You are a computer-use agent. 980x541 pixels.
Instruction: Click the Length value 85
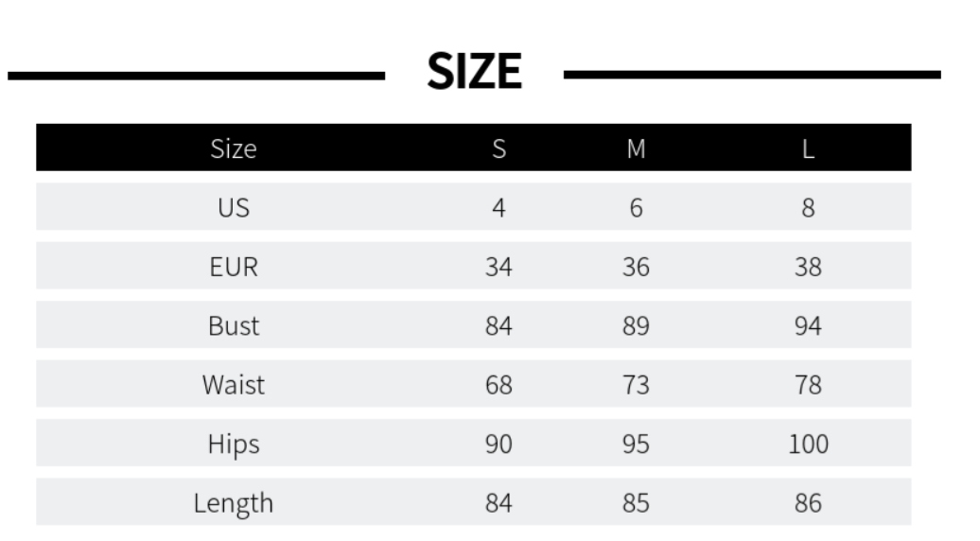(x=636, y=503)
